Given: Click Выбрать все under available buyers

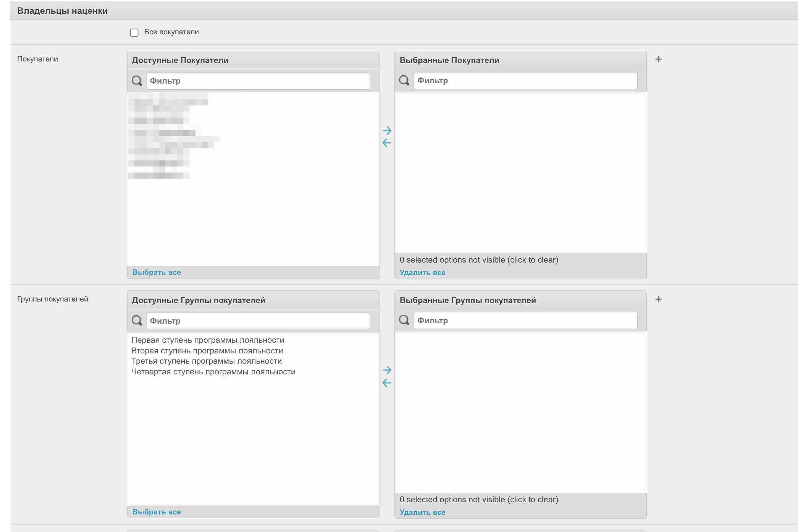Looking at the screenshot, I should [x=157, y=272].
